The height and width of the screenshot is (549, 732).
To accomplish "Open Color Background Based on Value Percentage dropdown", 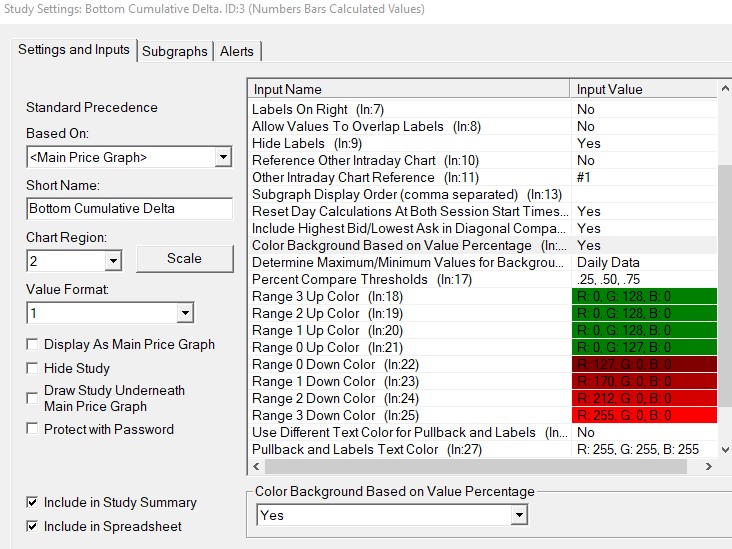I will click(x=517, y=515).
